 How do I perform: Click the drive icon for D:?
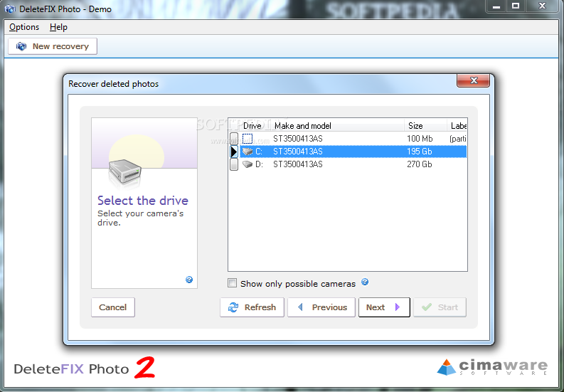248,164
